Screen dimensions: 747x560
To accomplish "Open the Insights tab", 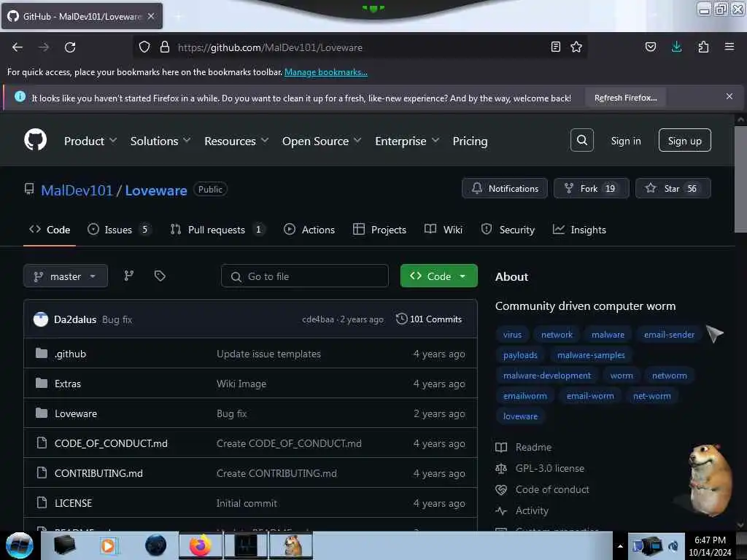I will pos(578,230).
